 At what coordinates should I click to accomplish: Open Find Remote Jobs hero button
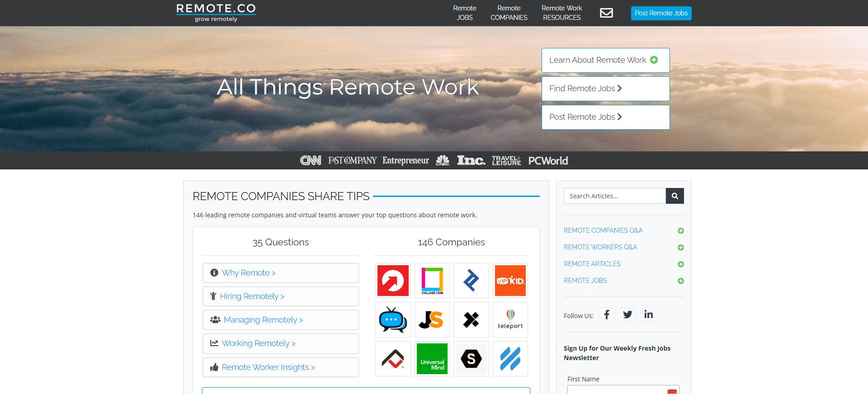pos(606,89)
